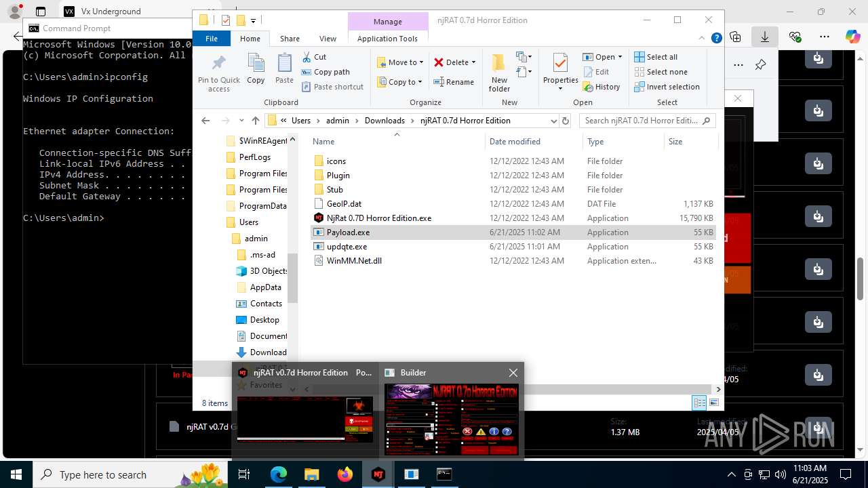Click the Copy ribbon icon

(256, 69)
